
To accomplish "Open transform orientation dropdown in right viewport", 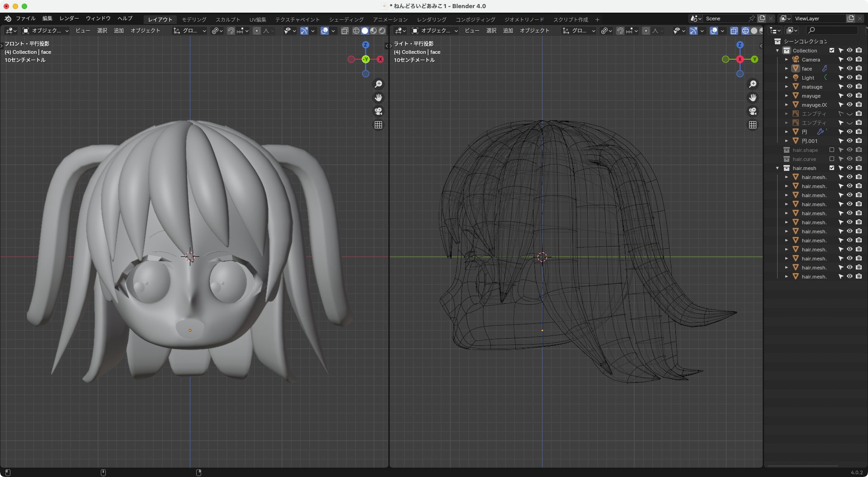I will pyautogui.click(x=579, y=31).
